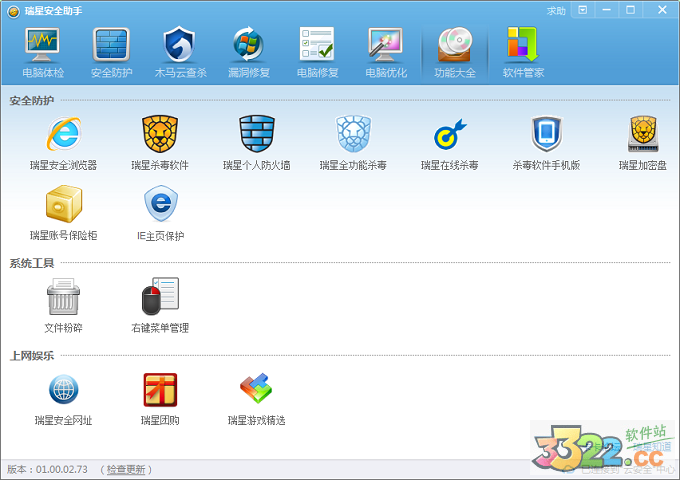Close the 瑞星安全助手 window
Screen dimensions: 680x480
662,10
